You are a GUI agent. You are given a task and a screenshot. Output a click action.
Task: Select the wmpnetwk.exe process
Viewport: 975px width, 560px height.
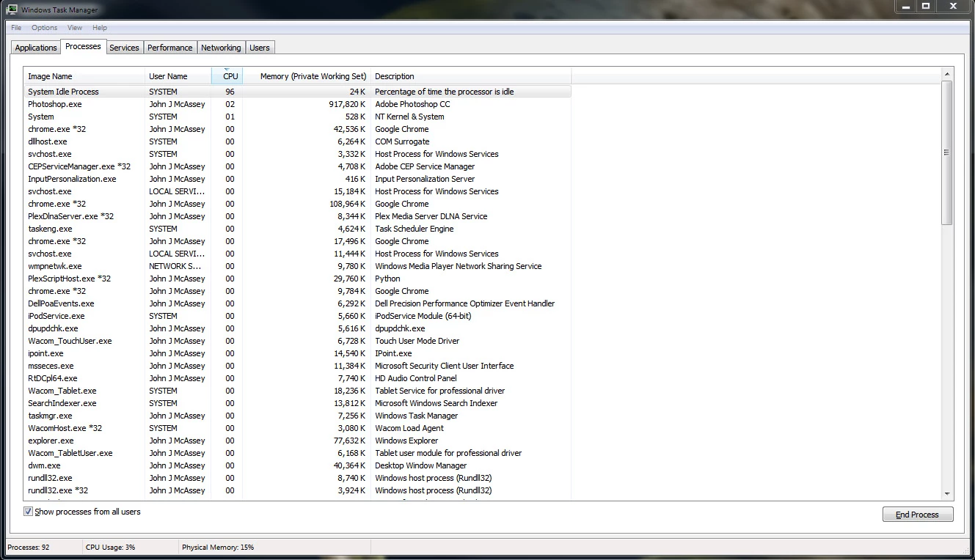(x=297, y=266)
